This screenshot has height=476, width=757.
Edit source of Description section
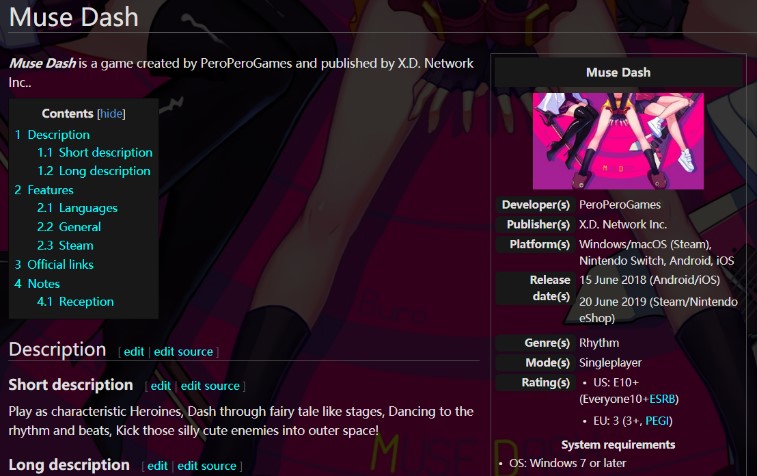click(183, 352)
